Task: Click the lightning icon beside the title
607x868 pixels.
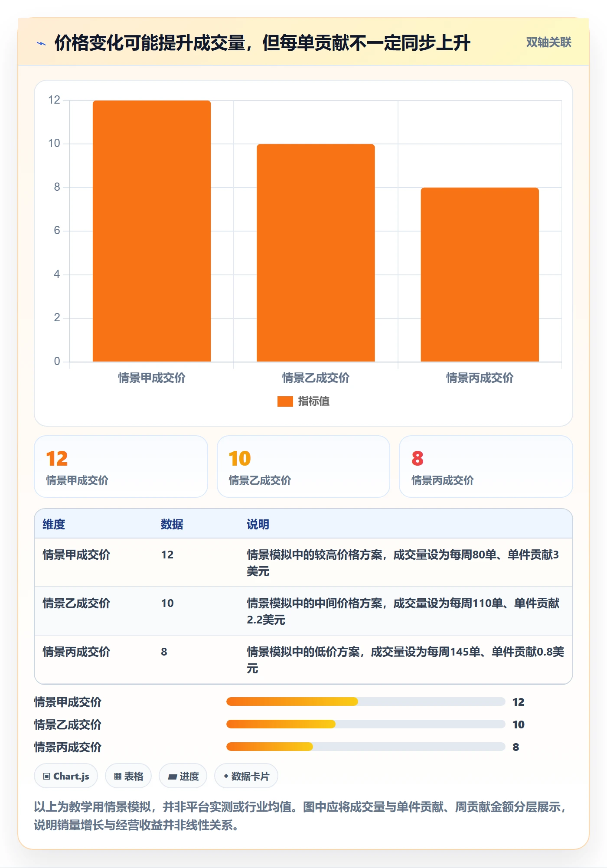Action: tap(41, 43)
